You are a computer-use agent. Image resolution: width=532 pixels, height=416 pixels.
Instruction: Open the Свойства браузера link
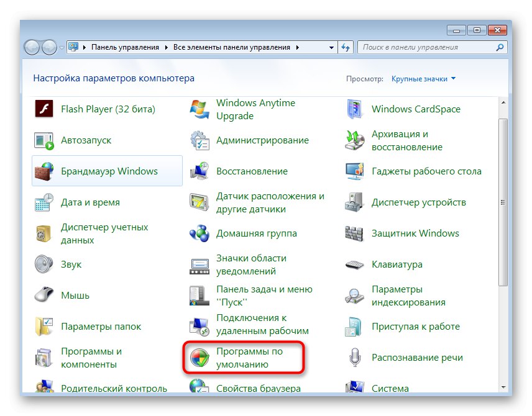[x=259, y=389]
